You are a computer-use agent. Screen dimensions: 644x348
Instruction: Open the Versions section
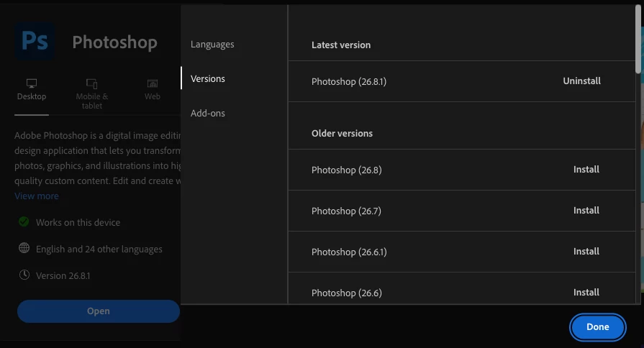pos(208,78)
